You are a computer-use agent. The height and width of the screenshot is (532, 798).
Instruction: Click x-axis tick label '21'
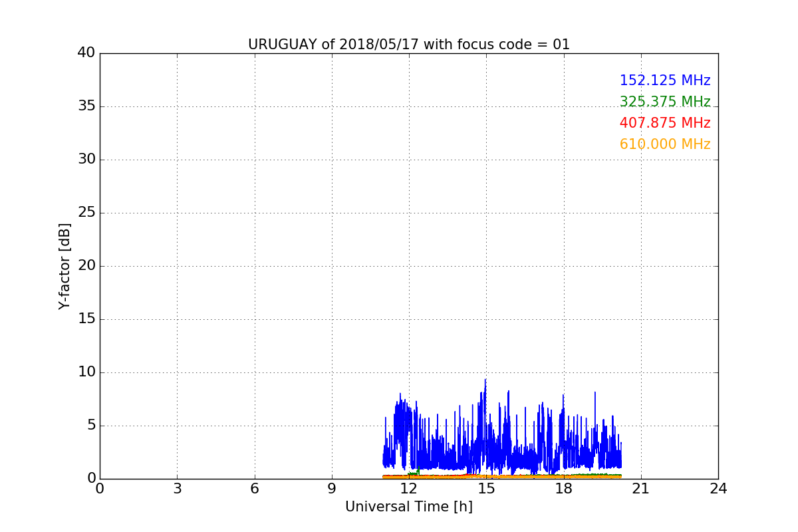641,488
